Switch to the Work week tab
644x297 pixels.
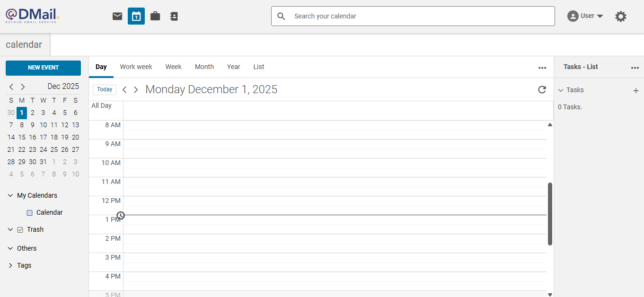136,67
